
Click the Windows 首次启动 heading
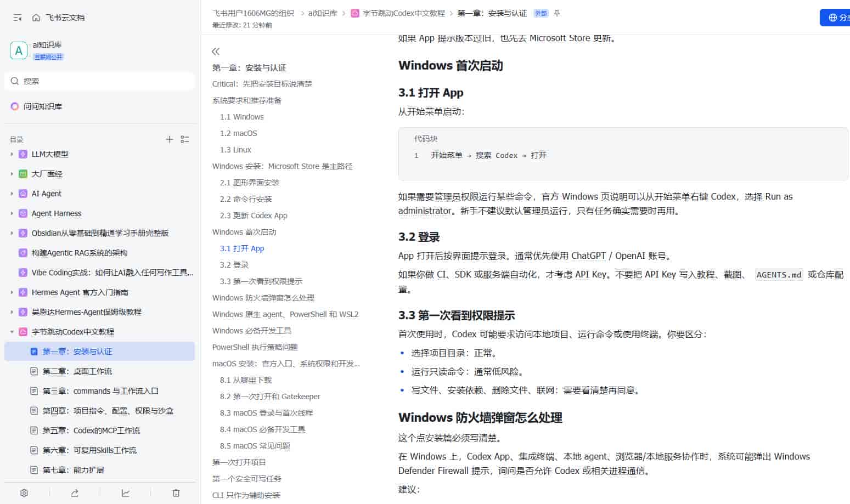pos(451,66)
